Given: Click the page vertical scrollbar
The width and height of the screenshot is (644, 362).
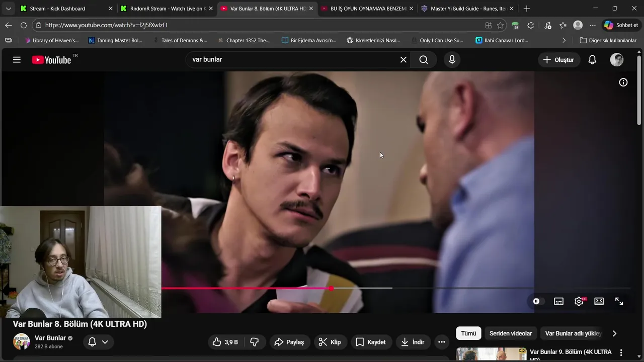Looking at the screenshot, I should (x=639, y=90).
